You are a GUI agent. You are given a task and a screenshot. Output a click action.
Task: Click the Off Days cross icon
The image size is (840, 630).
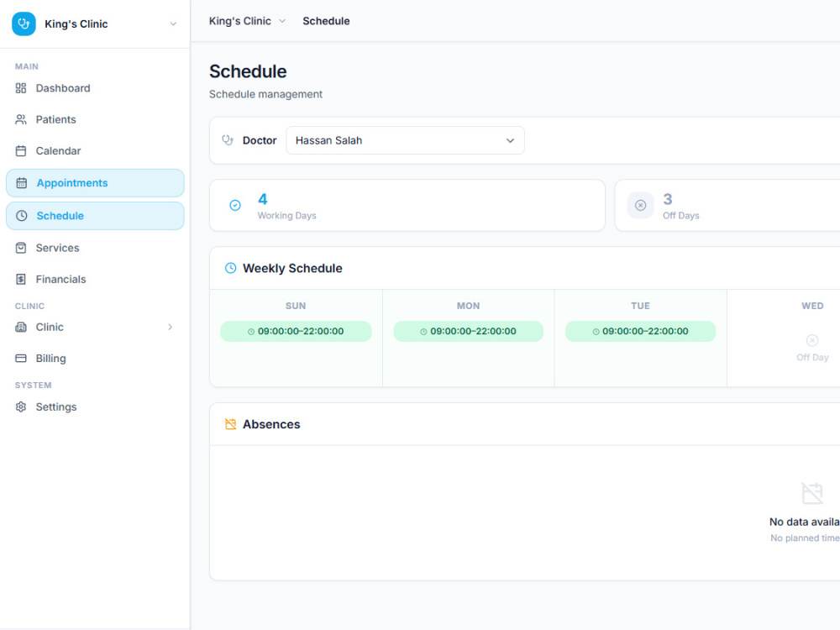coord(641,205)
